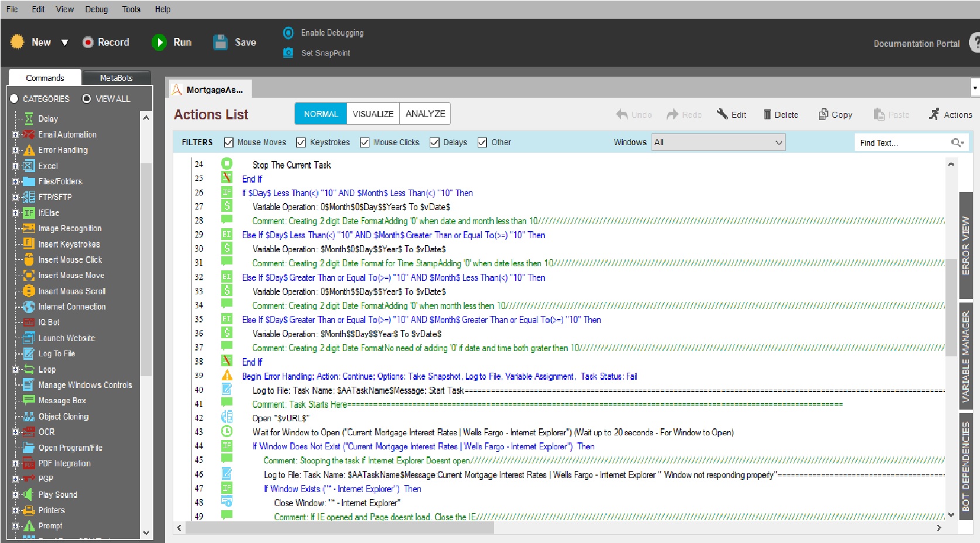Copy selected action with Copy icon

[x=823, y=115]
